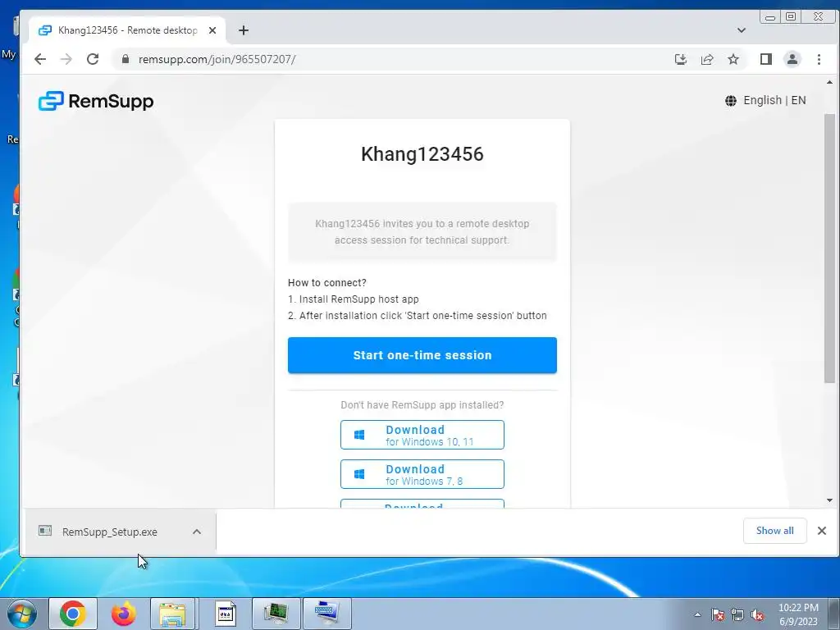Image resolution: width=840 pixels, height=630 pixels.
Task: Click '1. Install RemSupp host app' text
Action: click(x=354, y=299)
